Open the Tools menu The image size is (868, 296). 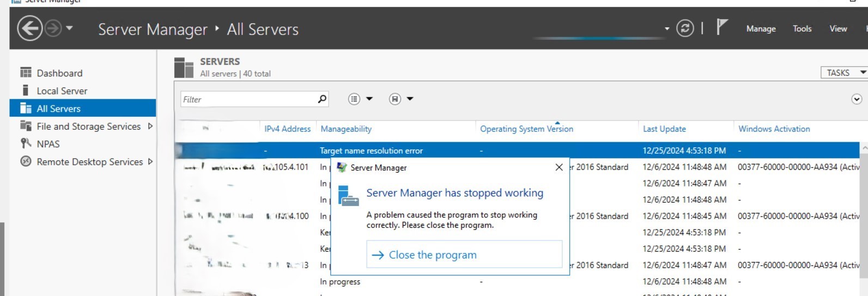click(x=802, y=29)
